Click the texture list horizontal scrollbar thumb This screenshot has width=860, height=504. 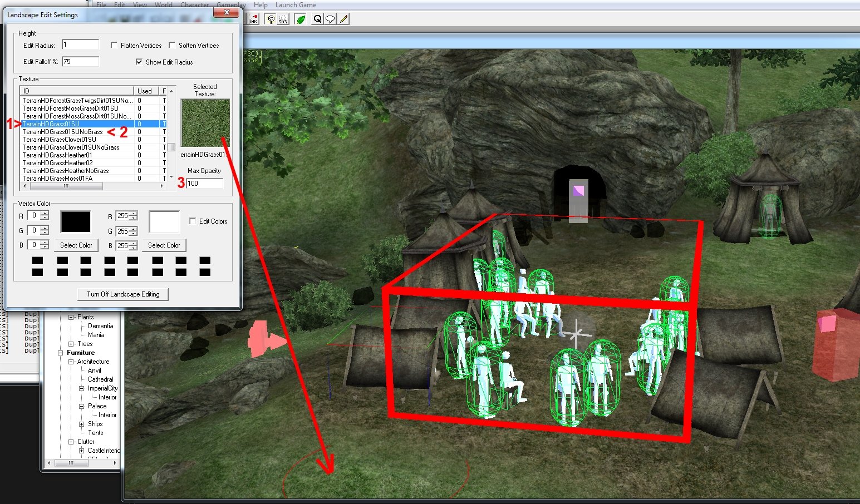click(66, 186)
